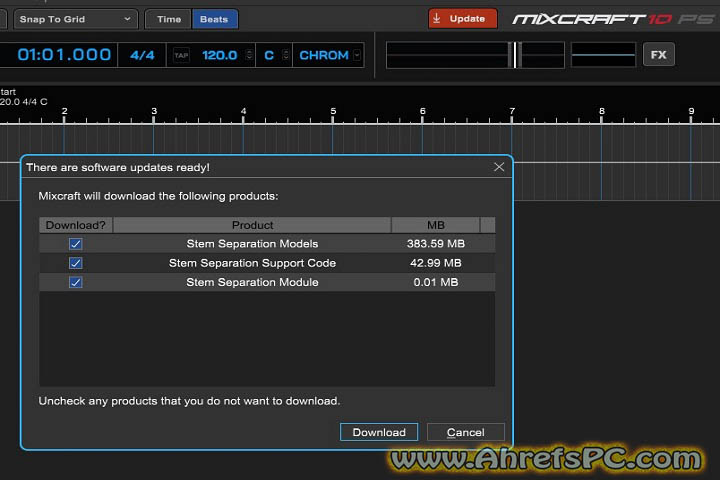Select the Stem Separation Support Code text

point(252,263)
